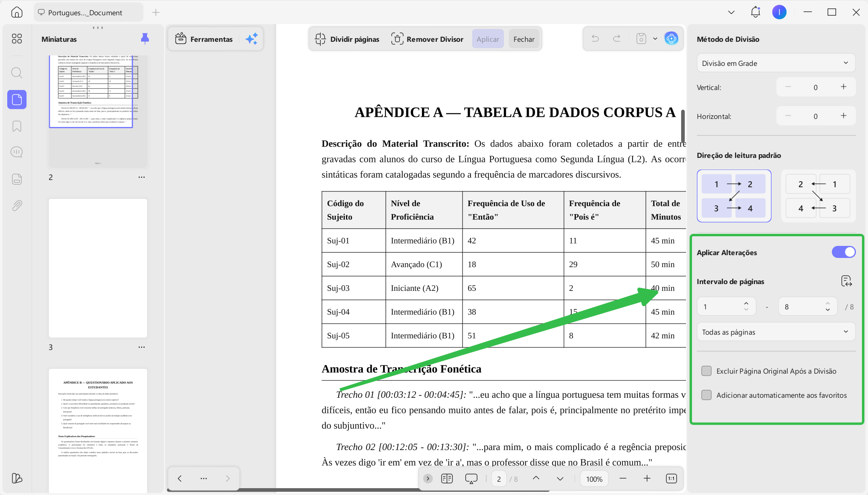Check Adicionar automaticamente aos favoritos
The image size is (868, 495).
coord(706,395)
